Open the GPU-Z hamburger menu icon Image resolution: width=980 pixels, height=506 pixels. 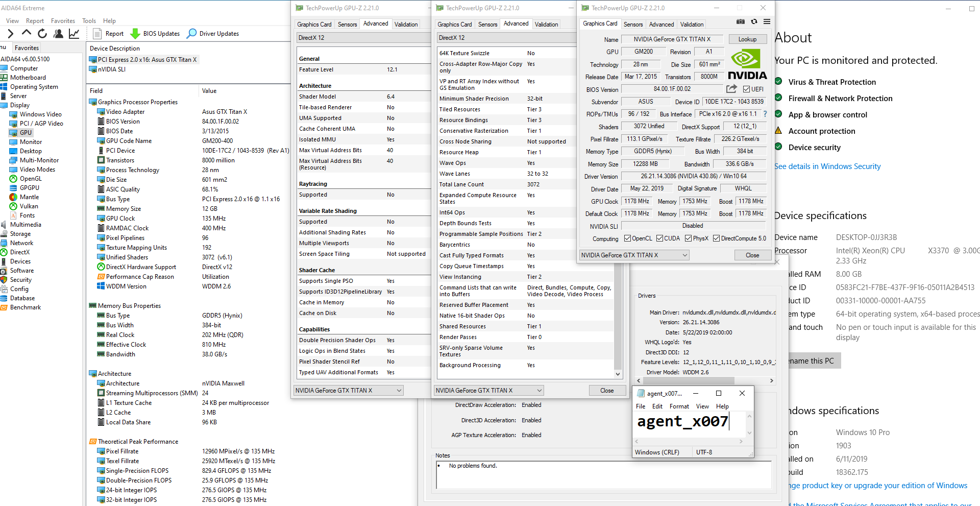(767, 21)
